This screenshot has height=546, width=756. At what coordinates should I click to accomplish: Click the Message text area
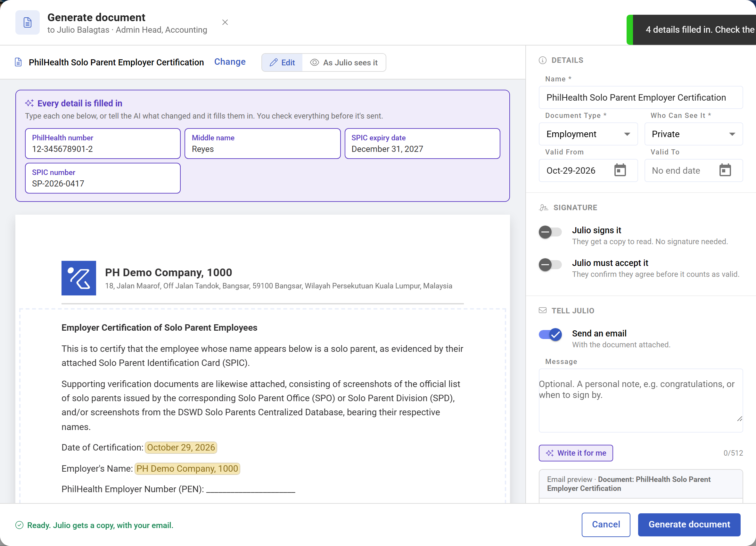tap(641, 400)
